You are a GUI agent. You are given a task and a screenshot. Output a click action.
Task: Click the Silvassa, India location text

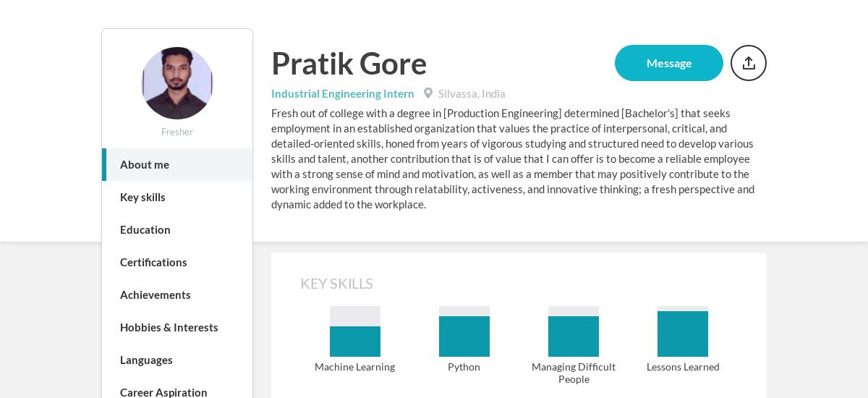472,93
